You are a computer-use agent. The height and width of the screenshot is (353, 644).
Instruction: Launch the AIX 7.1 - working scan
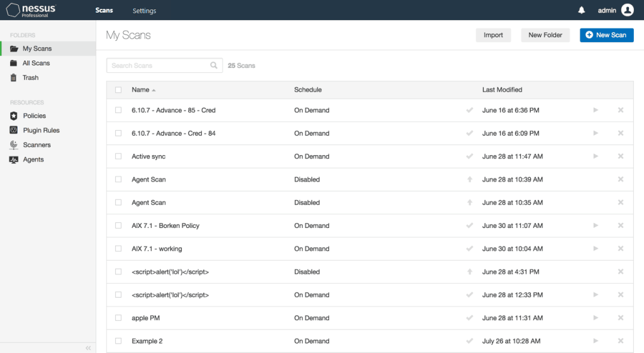pos(596,249)
